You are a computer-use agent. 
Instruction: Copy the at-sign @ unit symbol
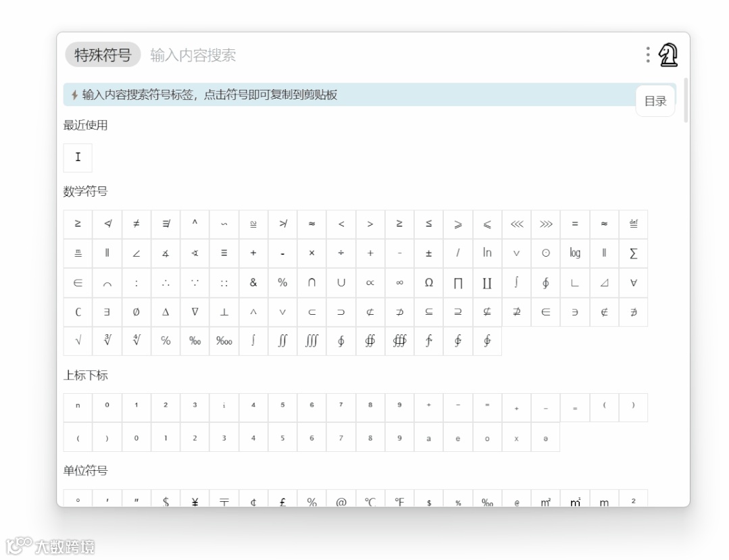tap(341, 499)
